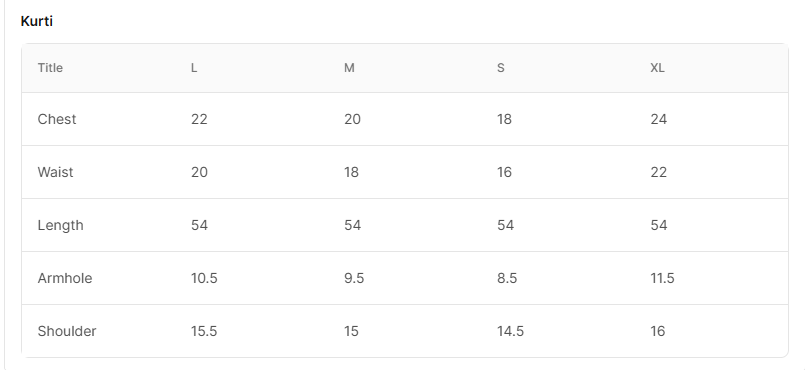The width and height of the screenshot is (805, 370).
Task: Click Armhole value 10.5 for L
Action: coord(204,278)
